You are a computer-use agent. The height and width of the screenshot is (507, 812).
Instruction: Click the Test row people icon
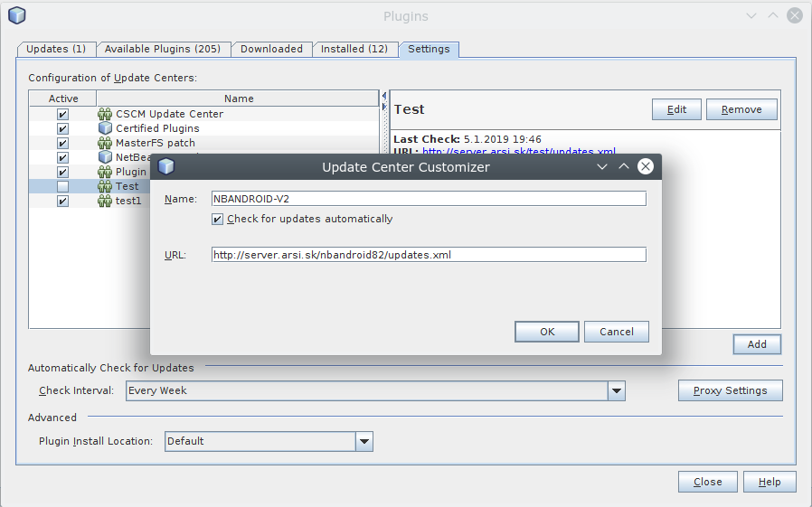tap(105, 186)
